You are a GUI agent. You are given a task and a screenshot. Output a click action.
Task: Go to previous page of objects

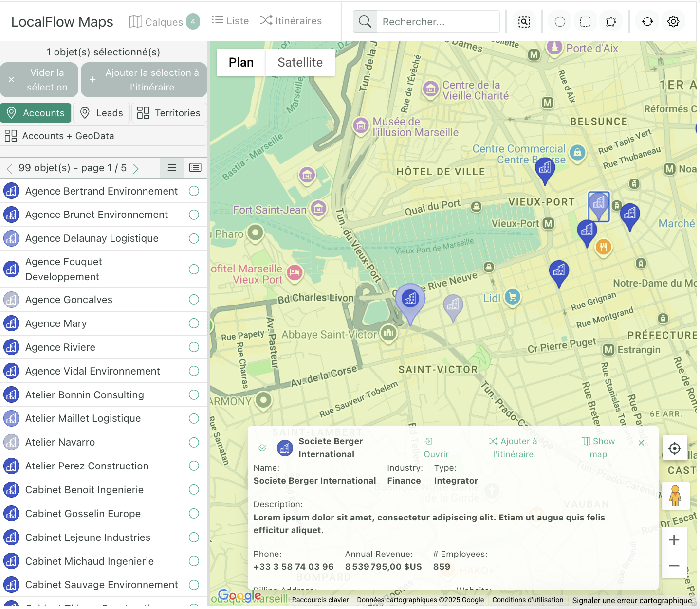[9, 168]
